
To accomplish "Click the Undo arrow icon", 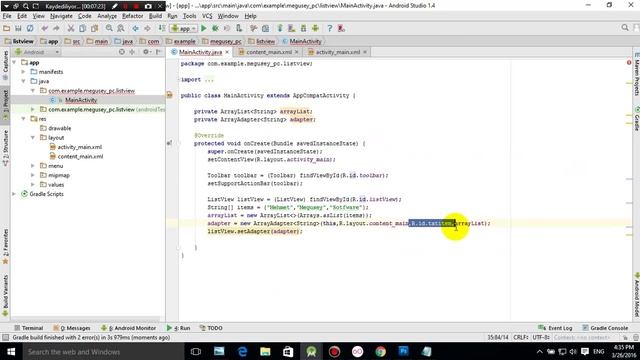I will pos(44,28).
